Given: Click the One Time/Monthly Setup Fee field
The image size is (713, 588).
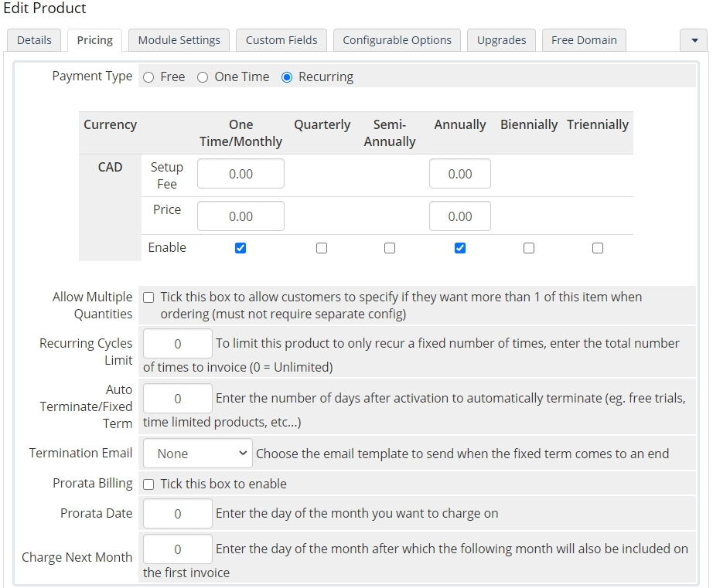Looking at the screenshot, I should (241, 174).
